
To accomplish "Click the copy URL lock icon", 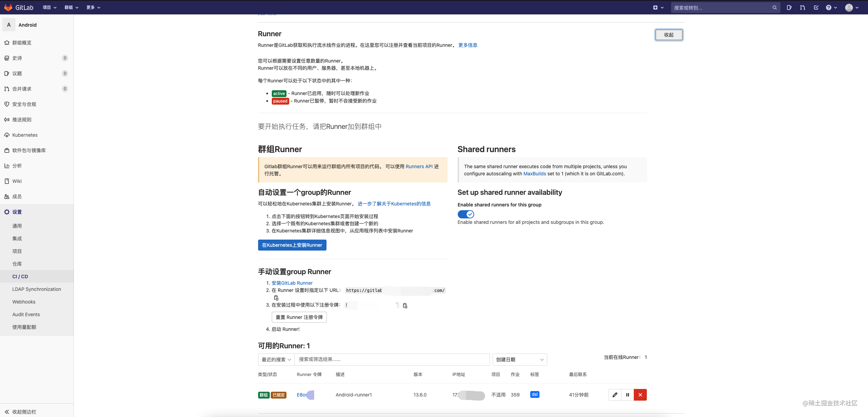I will (276, 298).
